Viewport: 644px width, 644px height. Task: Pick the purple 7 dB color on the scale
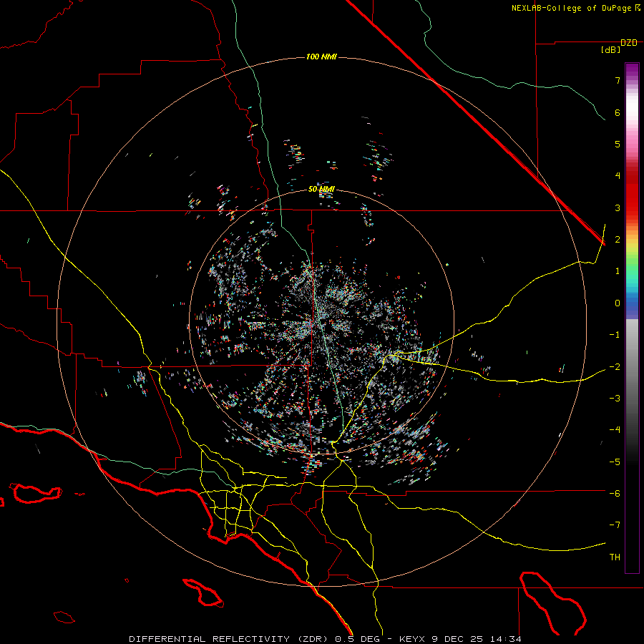point(632,79)
